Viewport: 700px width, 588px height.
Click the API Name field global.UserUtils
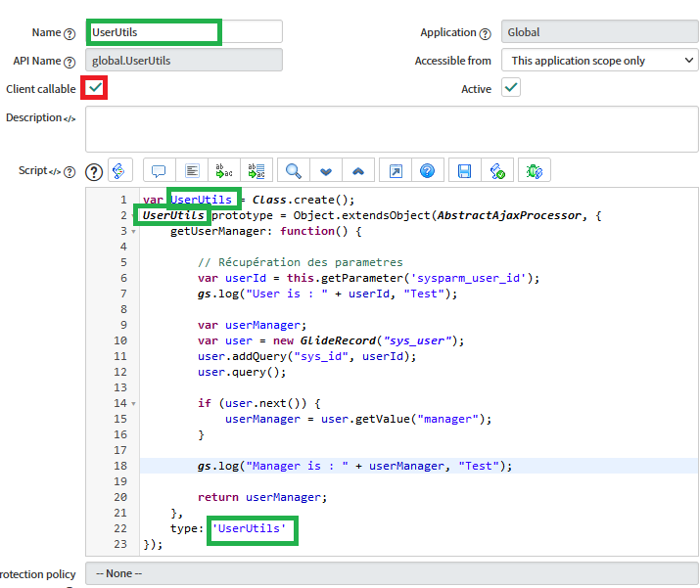(184, 61)
